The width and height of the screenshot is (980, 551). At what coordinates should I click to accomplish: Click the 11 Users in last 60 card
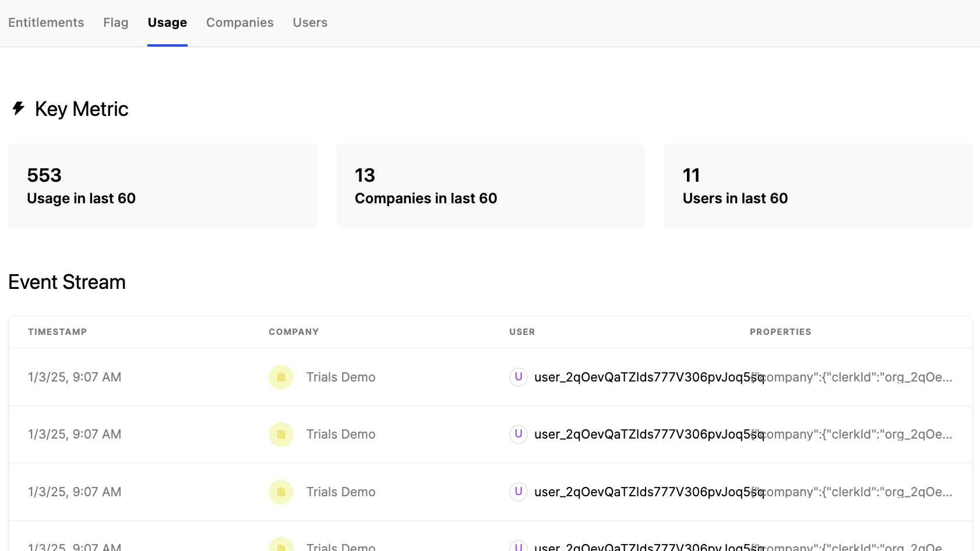[818, 186]
